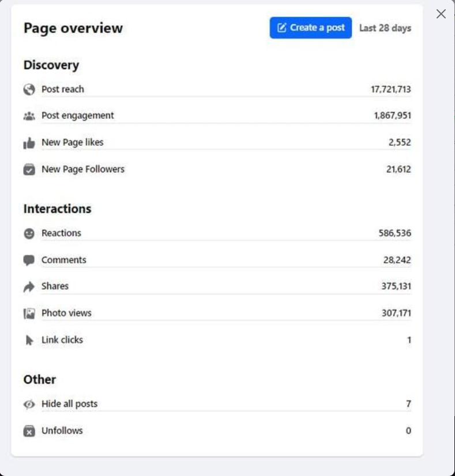455x476 pixels.
Task: Click the cursor icon beside Link clicks
Action: (29, 341)
